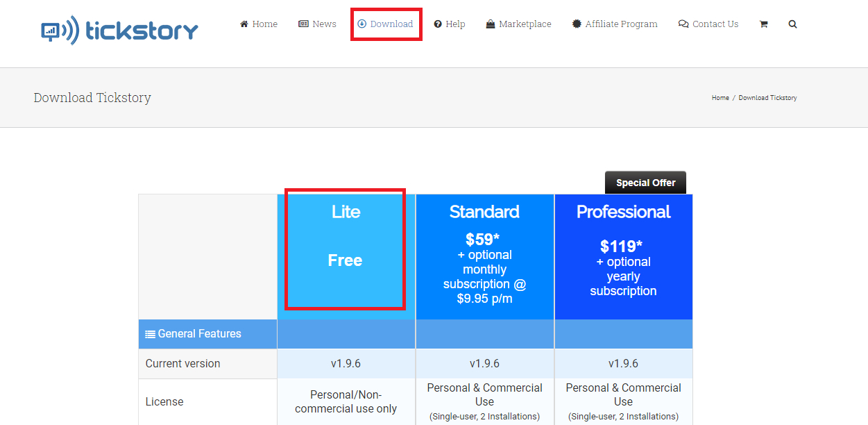Select the Standard $59 plan header
Screen dimensions: 868x425
pos(484,256)
